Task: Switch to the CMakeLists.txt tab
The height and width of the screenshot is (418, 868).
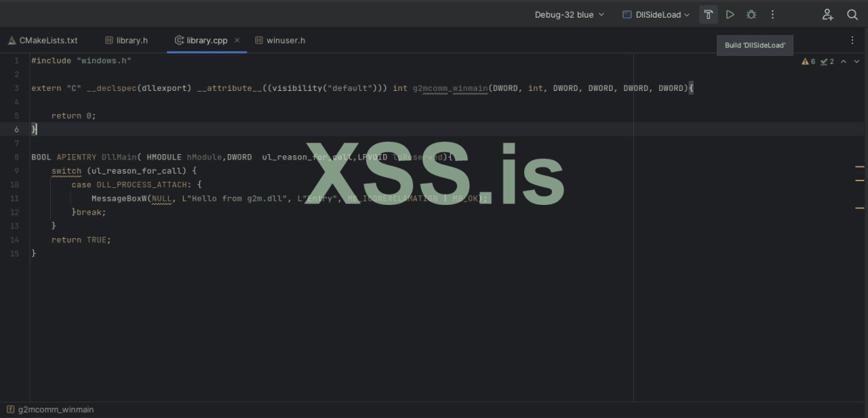Action: (x=43, y=40)
